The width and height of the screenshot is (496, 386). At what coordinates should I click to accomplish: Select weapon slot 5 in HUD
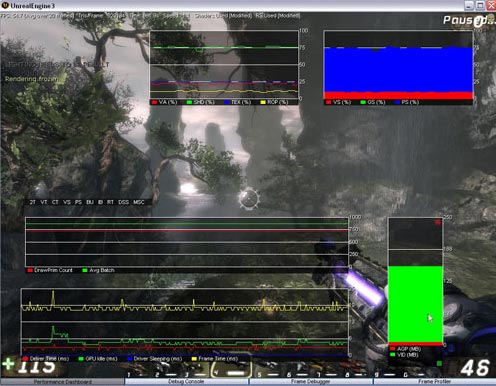point(269,370)
